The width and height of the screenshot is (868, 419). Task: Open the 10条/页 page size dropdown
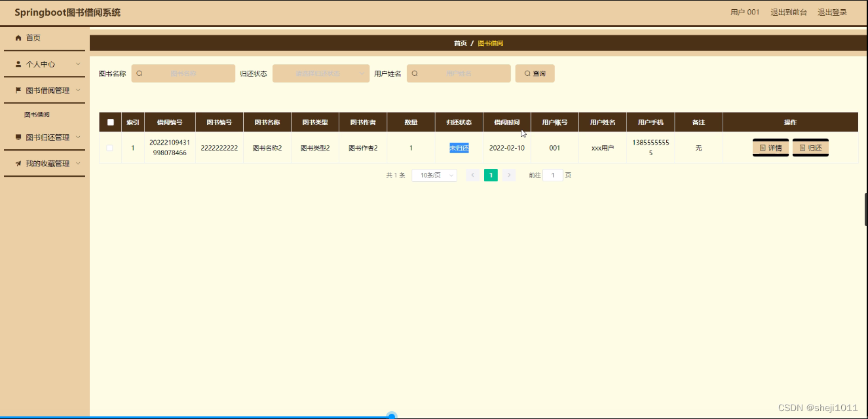(x=434, y=175)
